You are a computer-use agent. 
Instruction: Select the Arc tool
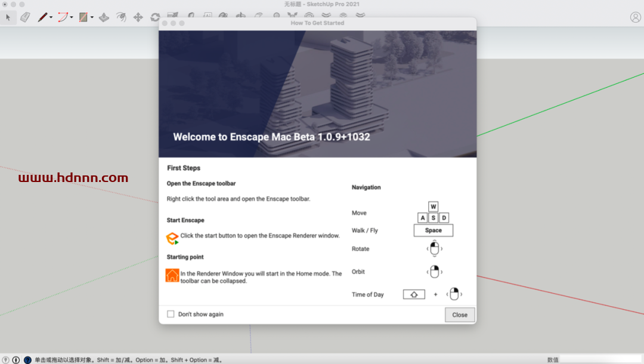[63, 17]
